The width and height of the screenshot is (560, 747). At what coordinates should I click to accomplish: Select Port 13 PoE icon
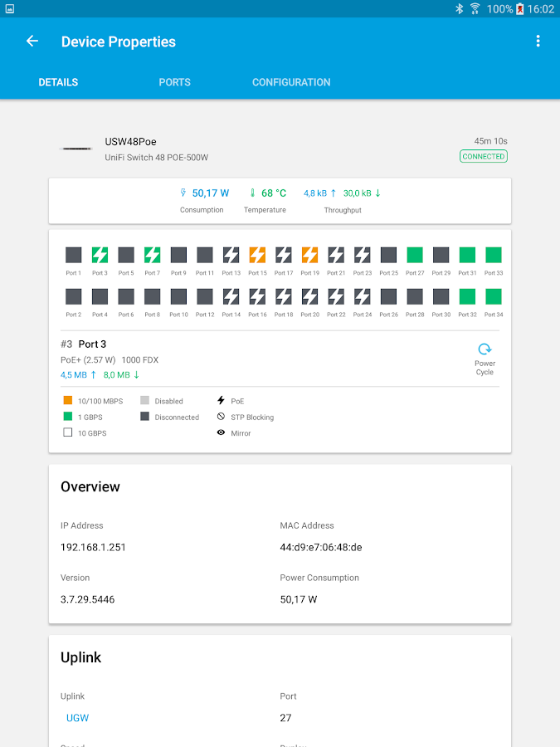231,255
